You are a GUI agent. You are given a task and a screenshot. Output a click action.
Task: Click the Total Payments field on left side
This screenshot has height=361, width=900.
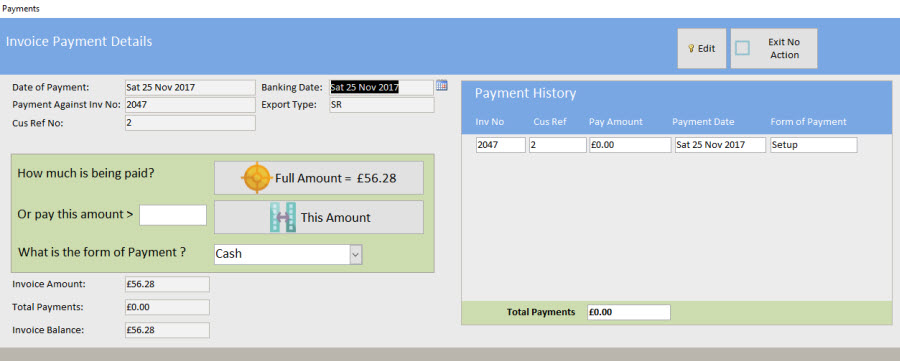pyautogui.click(x=167, y=307)
